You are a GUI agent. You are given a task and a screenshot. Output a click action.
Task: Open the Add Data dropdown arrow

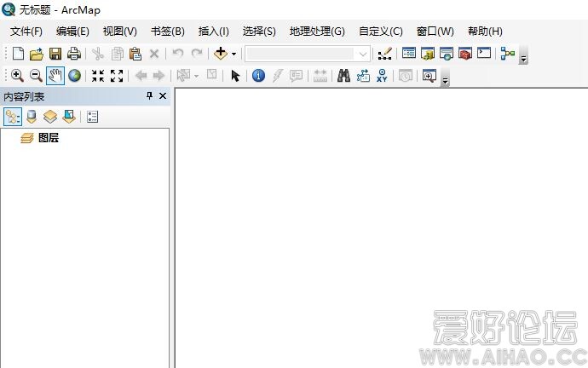pos(233,54)
